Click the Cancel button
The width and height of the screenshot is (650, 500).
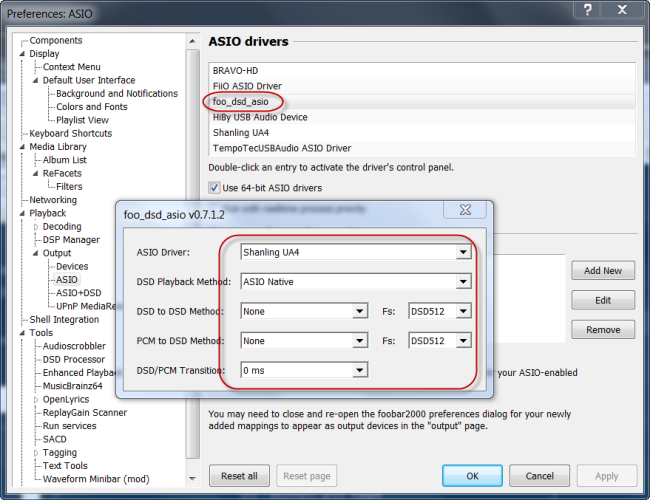click(539, 476)
